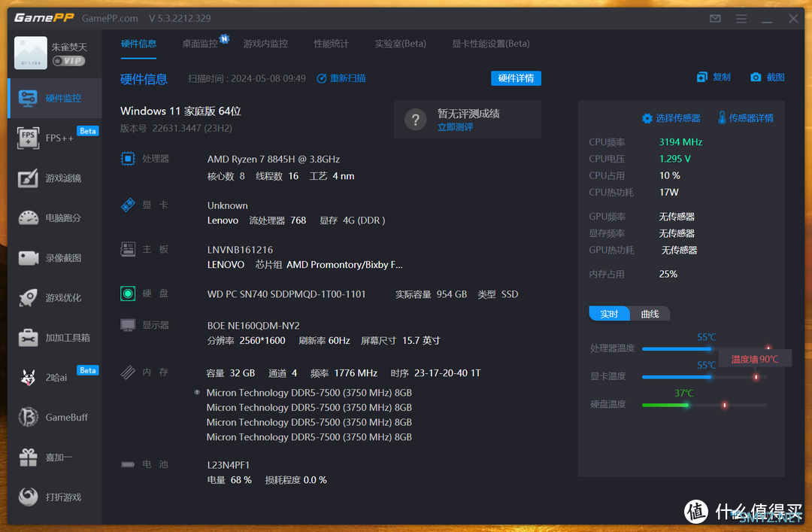This screenshot has width=812, height=532.
Task: Open 游戏优化 rocket icon
Action: pos(28,298)
